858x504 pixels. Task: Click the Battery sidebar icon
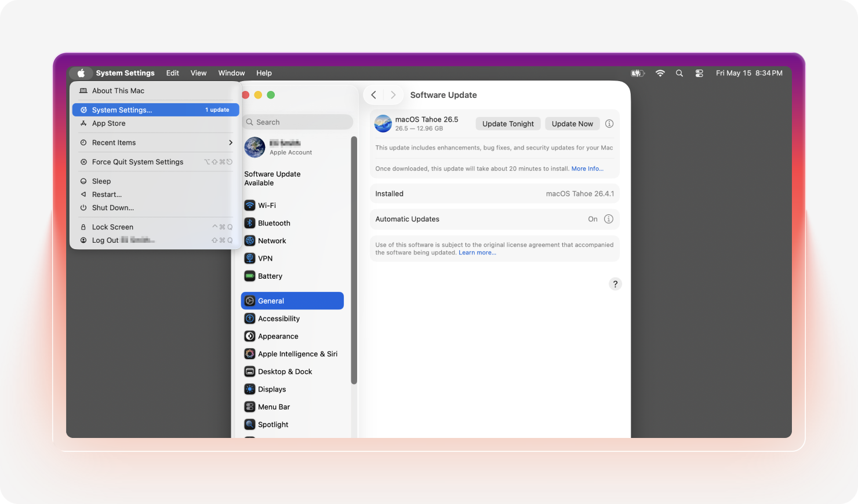pos(250,276)
